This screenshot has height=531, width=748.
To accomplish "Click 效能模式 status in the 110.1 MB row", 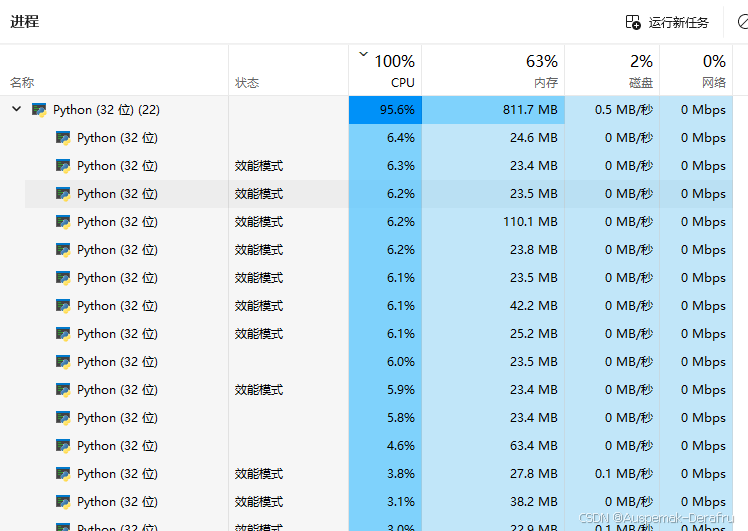I will coord(259,222).
